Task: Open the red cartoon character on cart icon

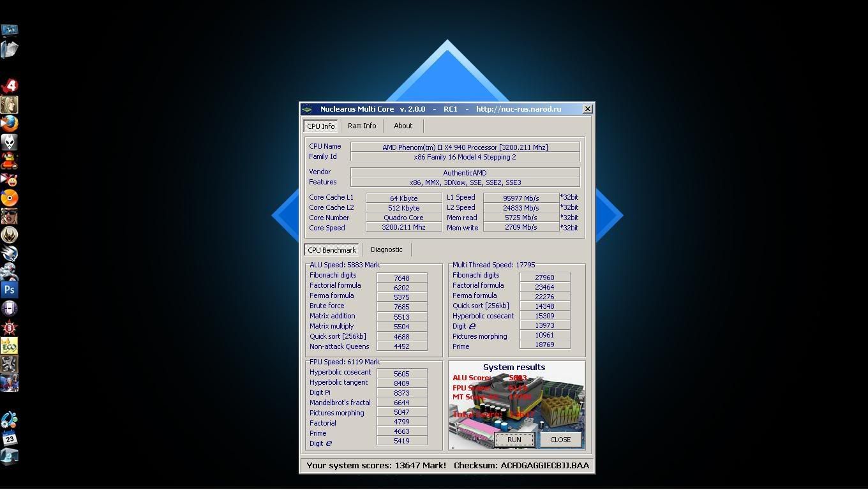Action: coord(10,160)
